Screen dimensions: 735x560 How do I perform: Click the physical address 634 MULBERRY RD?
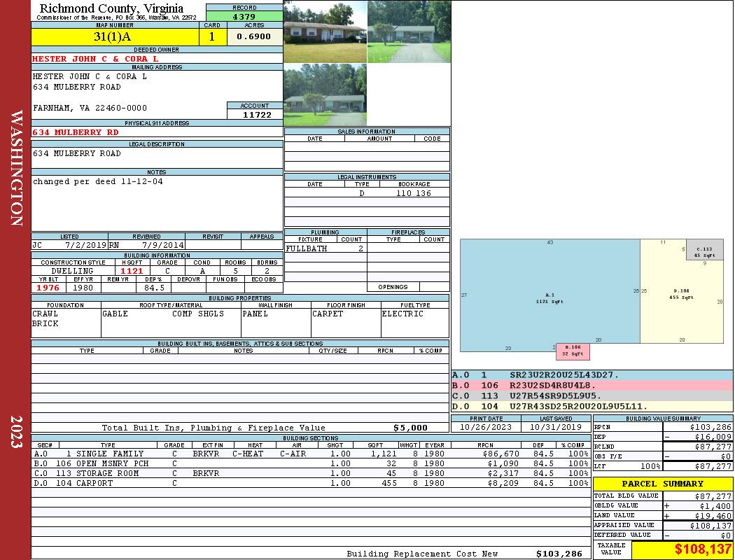76,132
